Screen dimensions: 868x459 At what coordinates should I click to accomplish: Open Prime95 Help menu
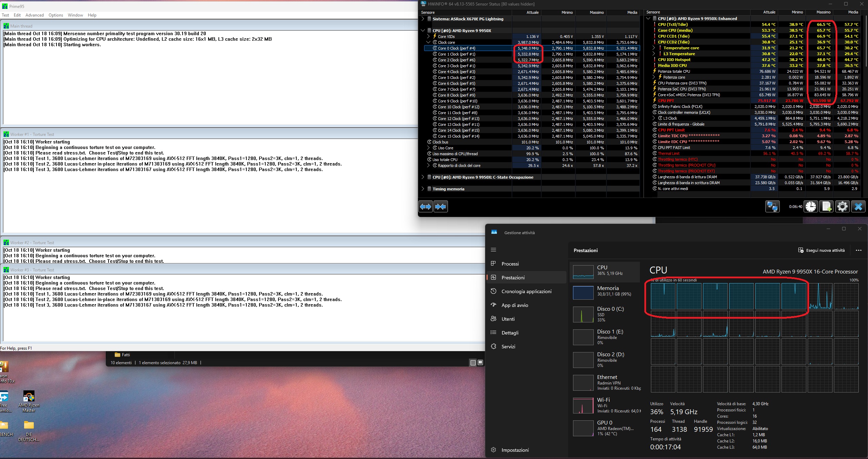point(92,15)
